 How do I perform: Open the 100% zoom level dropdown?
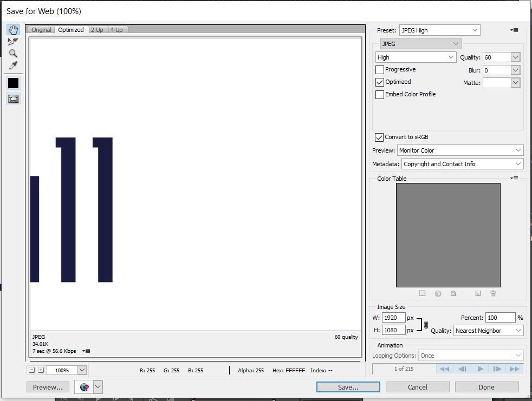(x=82, y=370)
